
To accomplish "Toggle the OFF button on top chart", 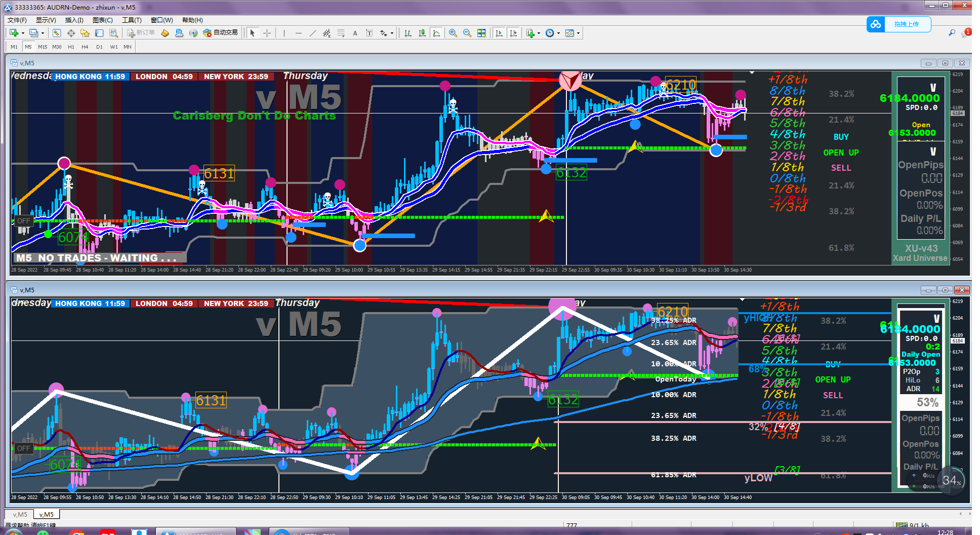I will [23, 221].
